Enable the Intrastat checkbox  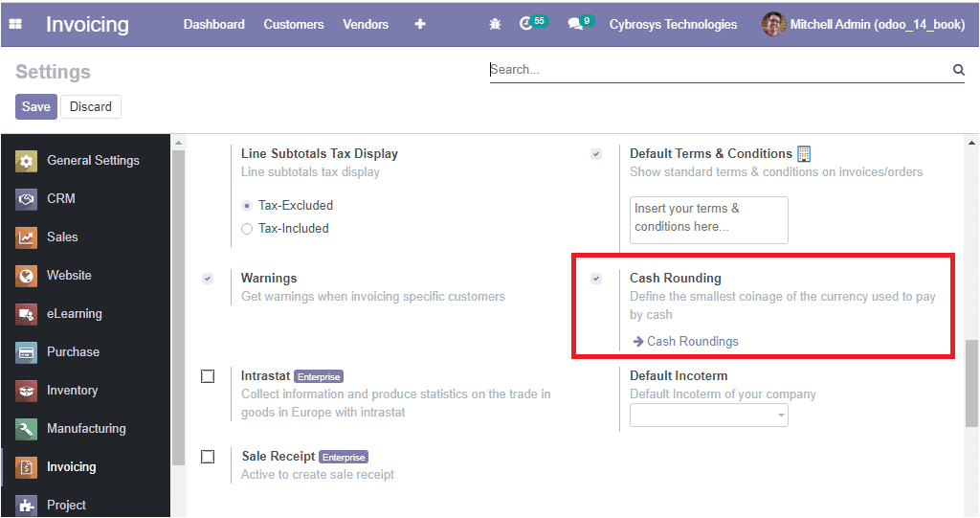click(x=208, y=376)
